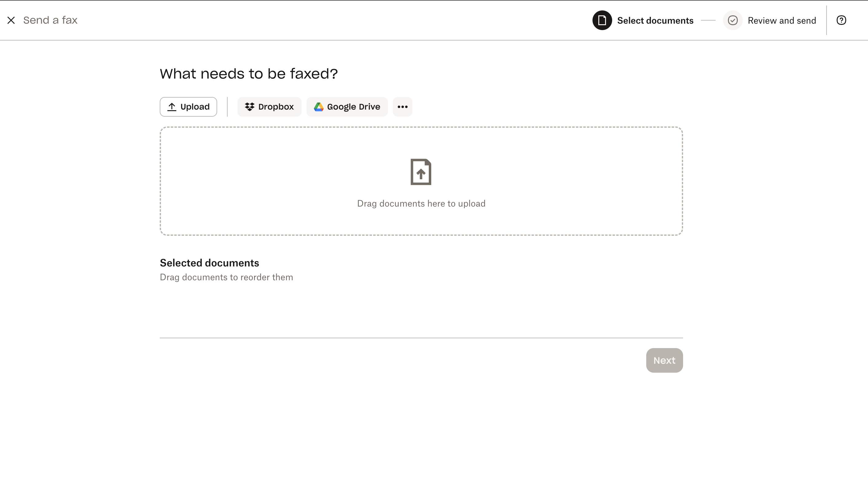Click the Upload button

tap(188, 107)
